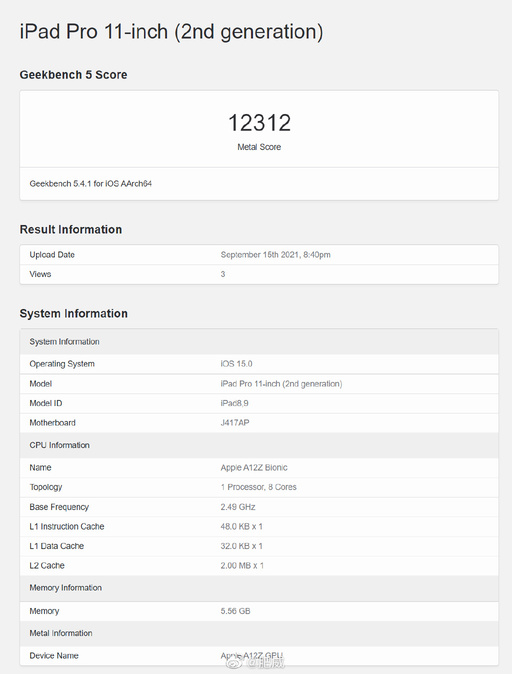Screen dimensions: 512x674
Task: Click the Metal Information header row
Action: pos(259,634)
